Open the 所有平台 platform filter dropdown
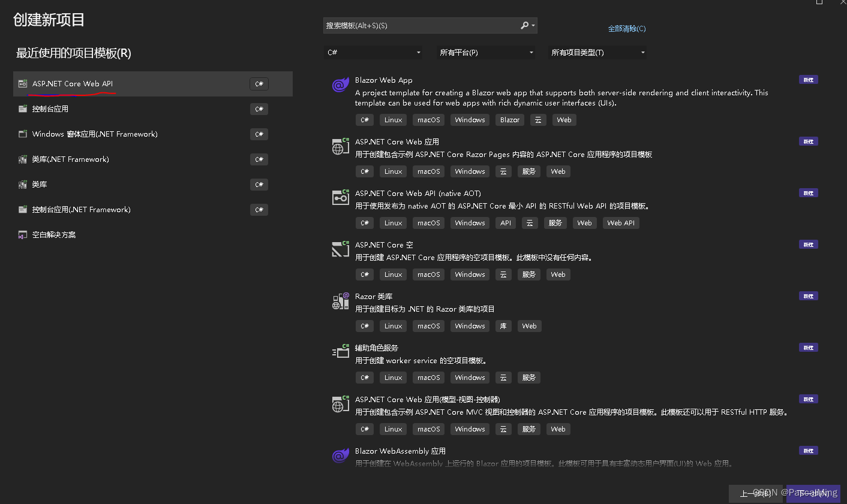 coord(486,53)
